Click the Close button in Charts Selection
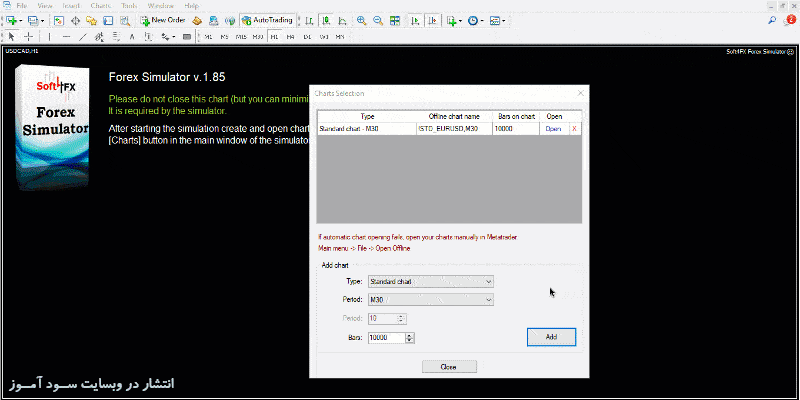 (x=449, y=367)
